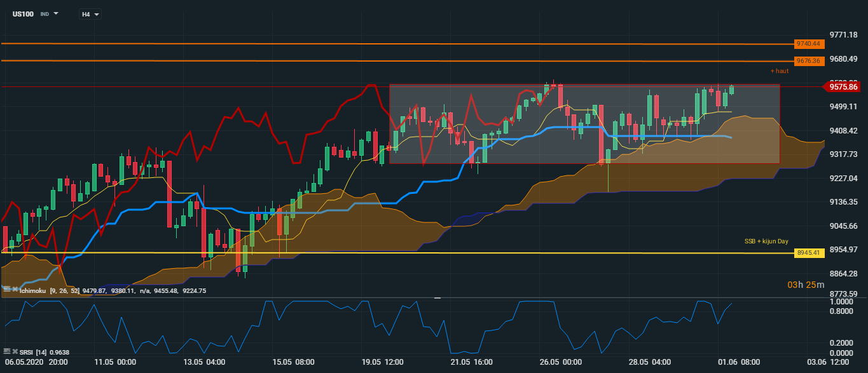Click the 8864.28 price axis label
This screenshot has width=868, height=373.
pos(844,274)
